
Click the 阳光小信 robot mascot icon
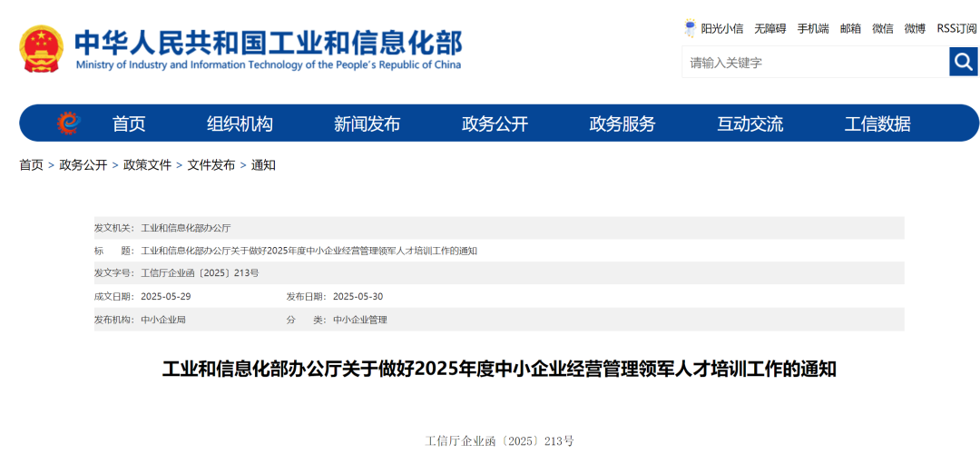(x=690, y=28)
